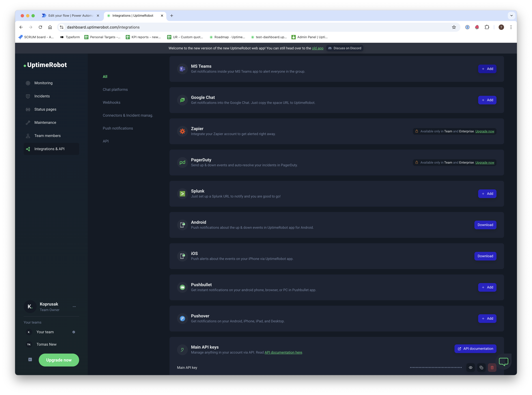Screen dimensions: 532x395
Task: Click the Android phone icon
Action: click(182, 225)
